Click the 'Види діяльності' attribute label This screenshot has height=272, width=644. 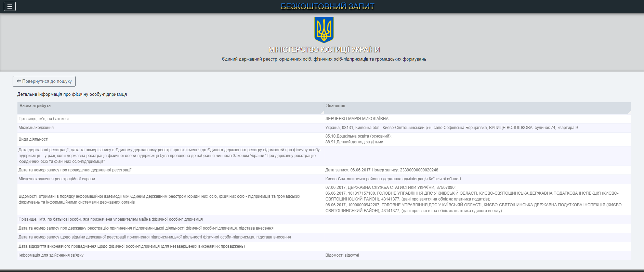coord(34,139)
